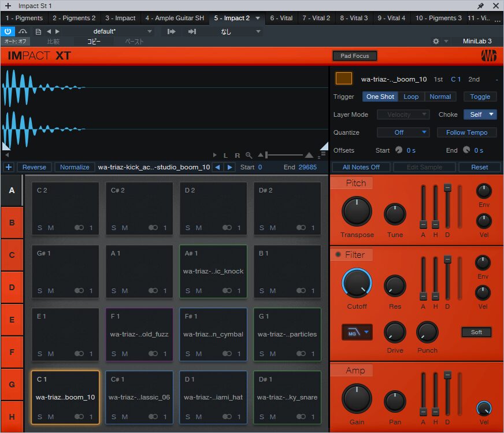This screenshot has height=433, width=504.
Task: Set trigger mode to Toggle
Action: (480, 97)
